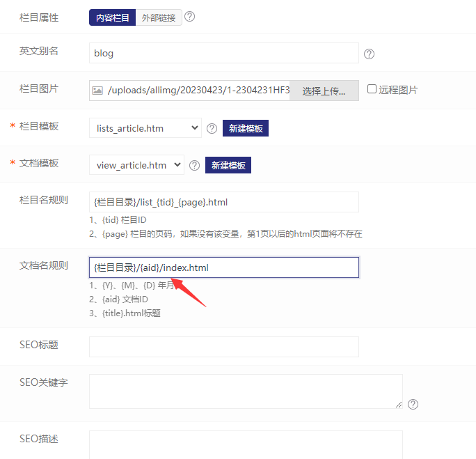Image resolution: width=476 pixels, height=459 pixels.
Task: Focus the 文档名规则 input field
Action: (x=223, y=267)
